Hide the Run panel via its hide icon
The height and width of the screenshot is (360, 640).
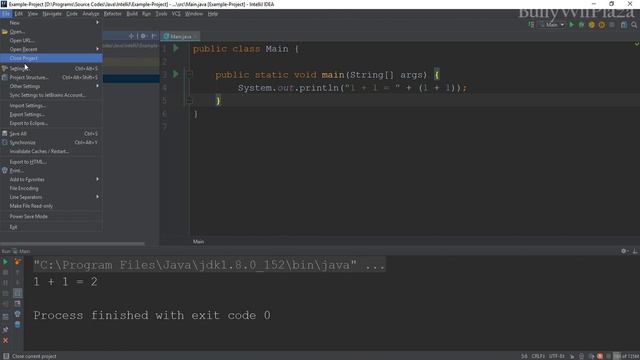click(635, 251)
